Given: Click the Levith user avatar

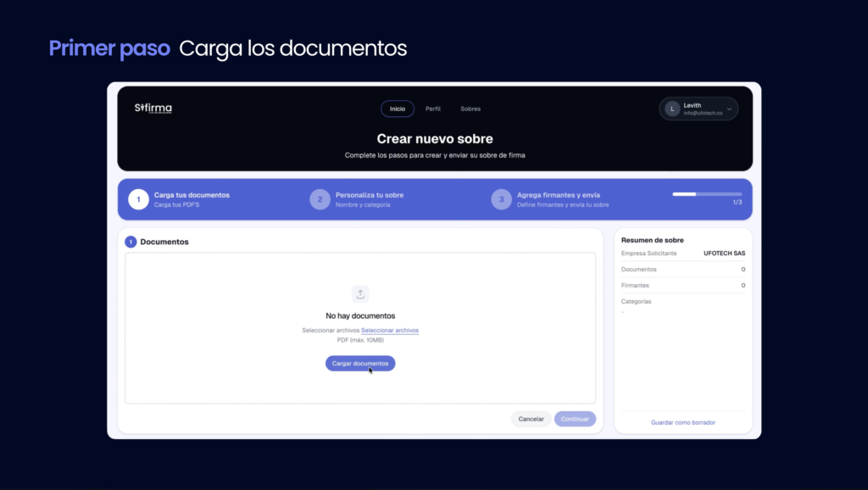Looking at the screenshot, I should (672, 109).
